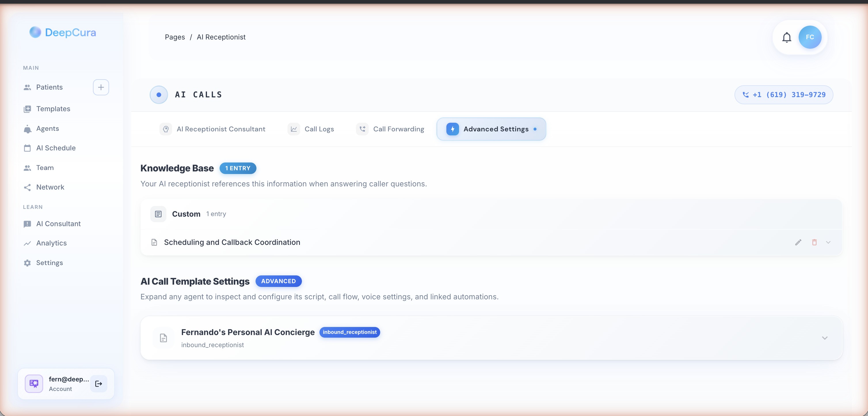
Task: Open AI Consultant in Learn section
Action: pyautogui.click(x=58, y=224)
